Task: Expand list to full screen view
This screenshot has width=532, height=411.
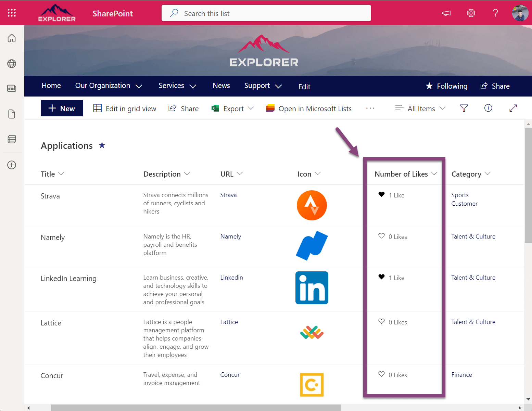Action: coord(513,108)
